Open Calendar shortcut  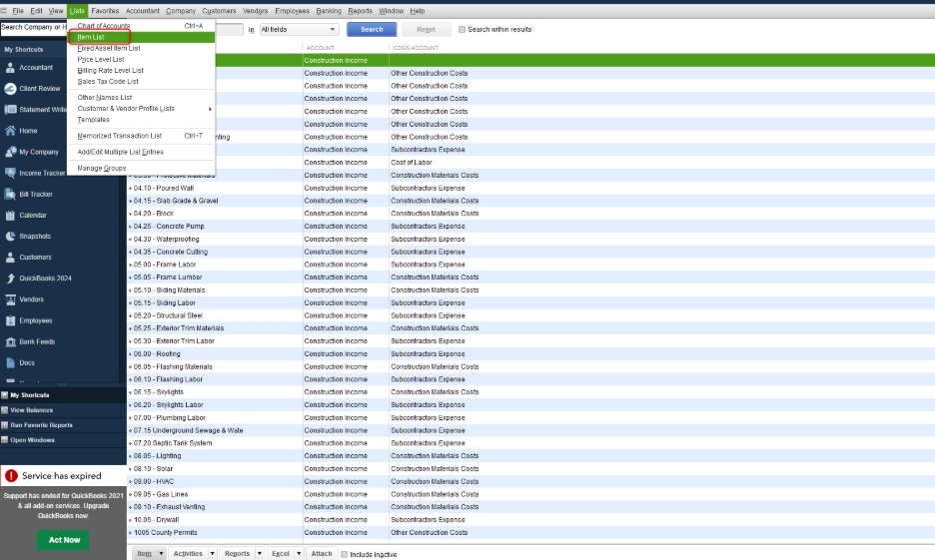26,215
